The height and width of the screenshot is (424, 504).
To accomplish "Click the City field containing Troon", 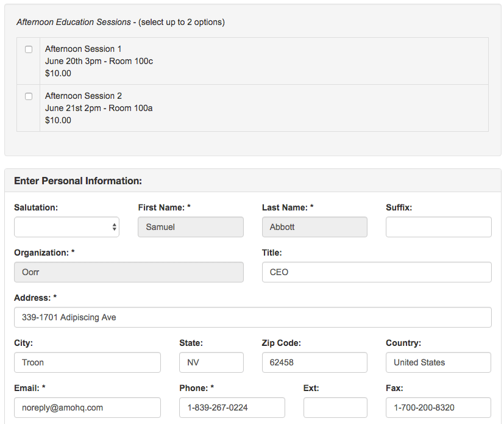I will pyautogui.click(x=87, y=362).
